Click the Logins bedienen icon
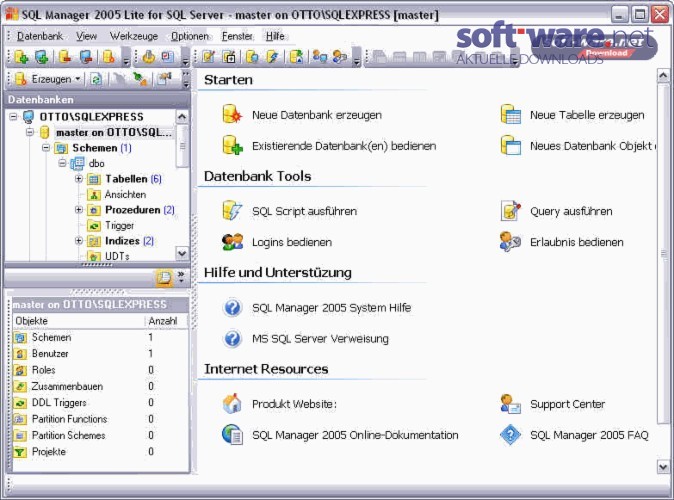 click(x=232, y=242)
